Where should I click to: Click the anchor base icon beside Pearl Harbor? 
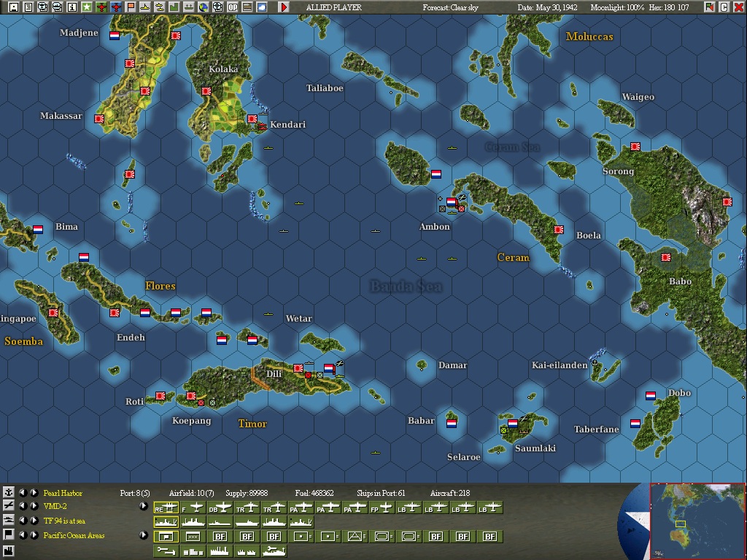(x=9, y=492)
